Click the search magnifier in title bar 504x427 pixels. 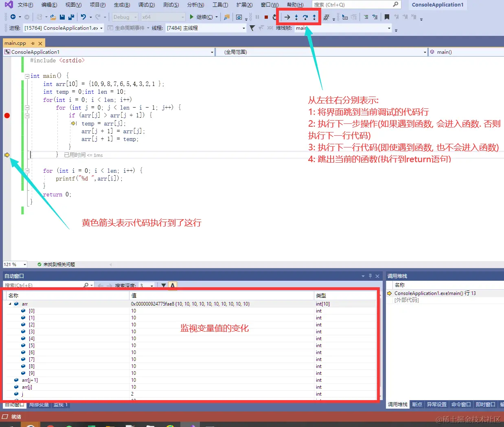tap(395, 4)
